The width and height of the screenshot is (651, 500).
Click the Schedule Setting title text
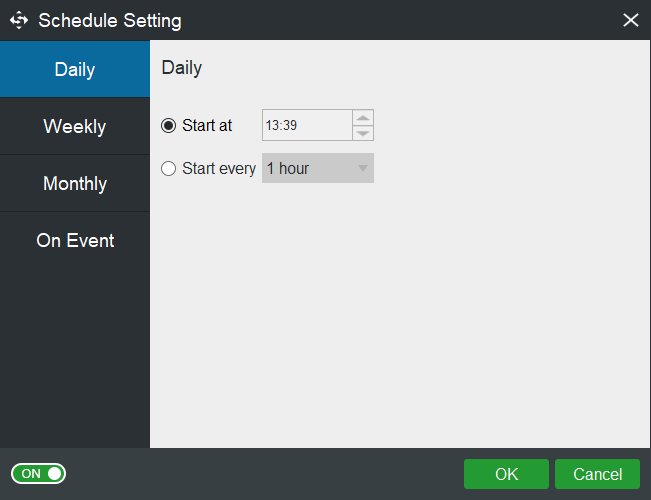[110, 20]
